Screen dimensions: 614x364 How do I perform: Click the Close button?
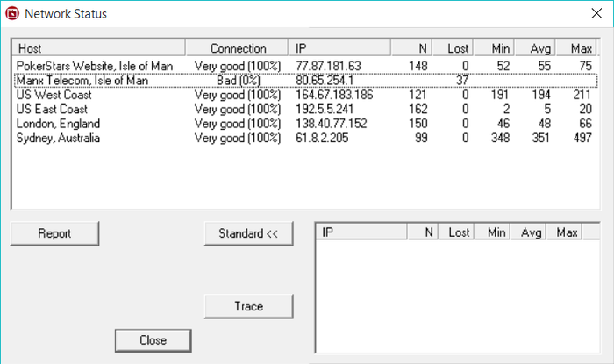tap(153, 340)
